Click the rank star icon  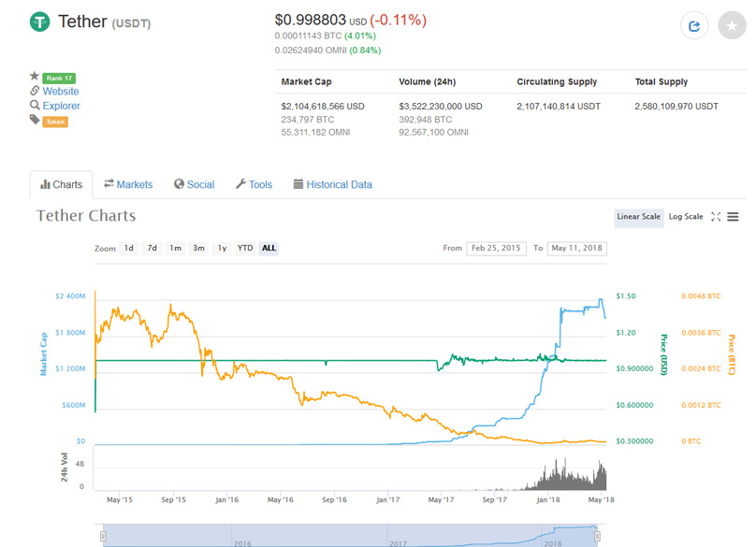coord(35,76)
